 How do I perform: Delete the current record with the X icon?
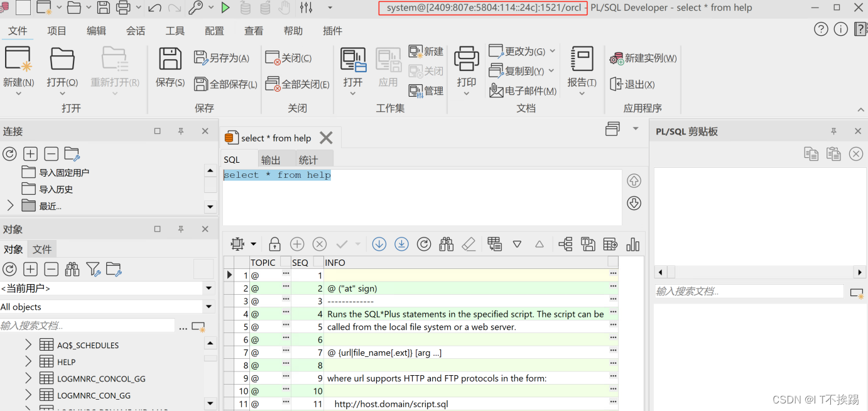pyautogui.click(x=319, y=244)
